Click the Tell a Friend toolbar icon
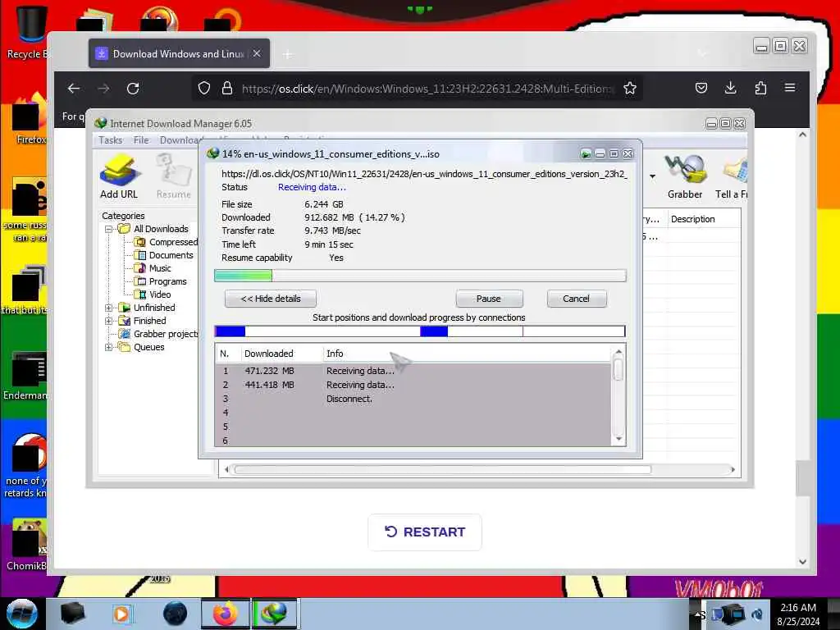Screen dimensions: 840x630 pos(733,176)
